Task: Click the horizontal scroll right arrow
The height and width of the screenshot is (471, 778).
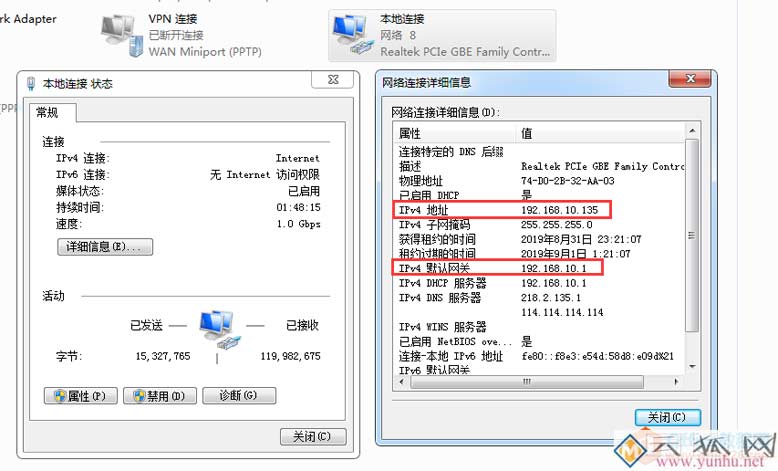Action: [x=676, y=382]
